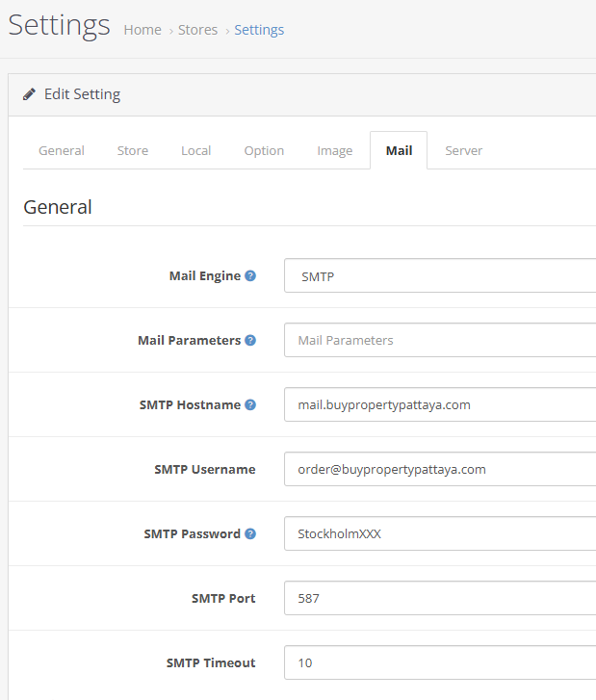This screenshot has height=700, width=596.
Task: Click the Mail Engine help icon
Action: (x=250, y=275)
